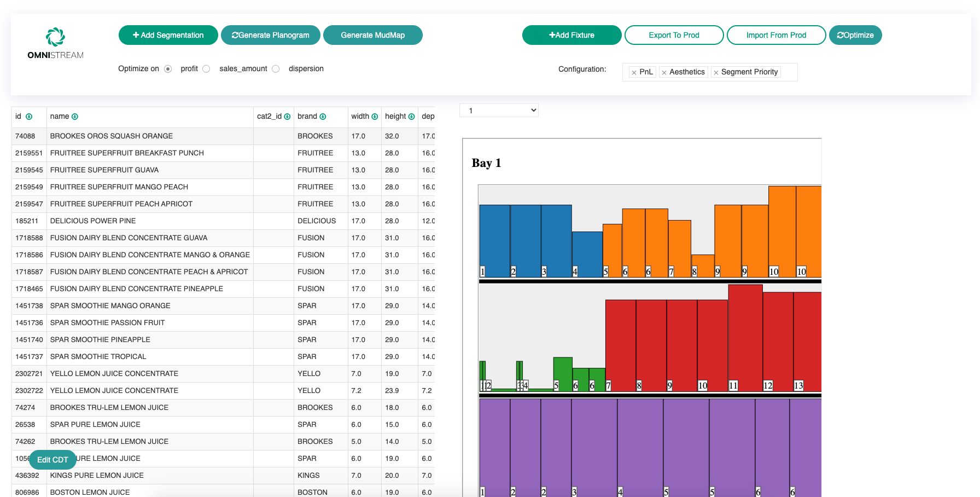This screenshot has height=497, width=980.
Task: Select short orange product block labeled 8
Action: pyautogui.click(x=703, y=266)
